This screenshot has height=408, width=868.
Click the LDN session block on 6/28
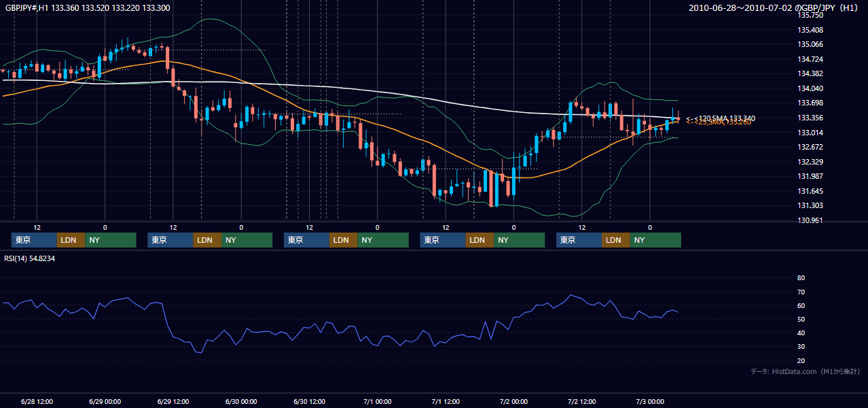point(71,240)
